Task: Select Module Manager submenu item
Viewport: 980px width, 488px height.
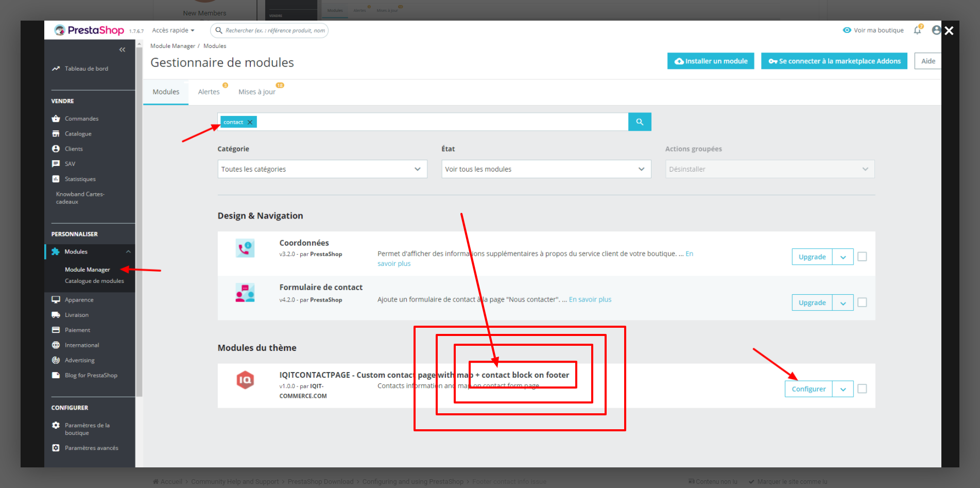Action: (x=87, y=270)
